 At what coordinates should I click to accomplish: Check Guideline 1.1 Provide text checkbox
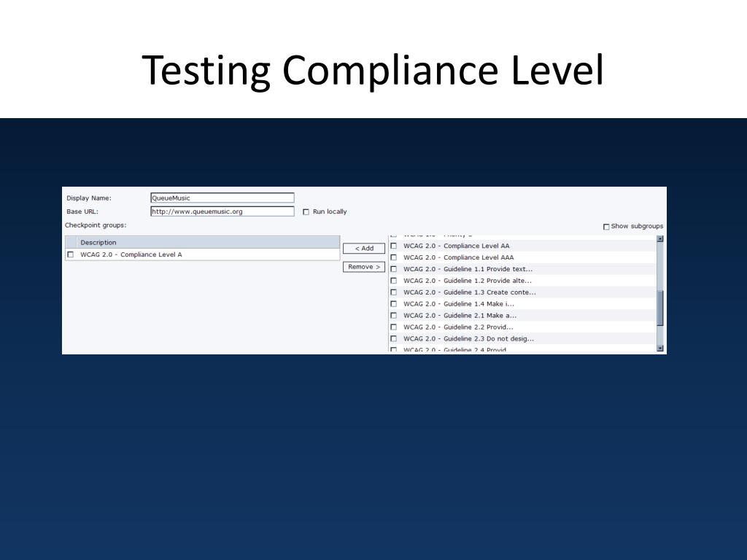tap(393, 269)
